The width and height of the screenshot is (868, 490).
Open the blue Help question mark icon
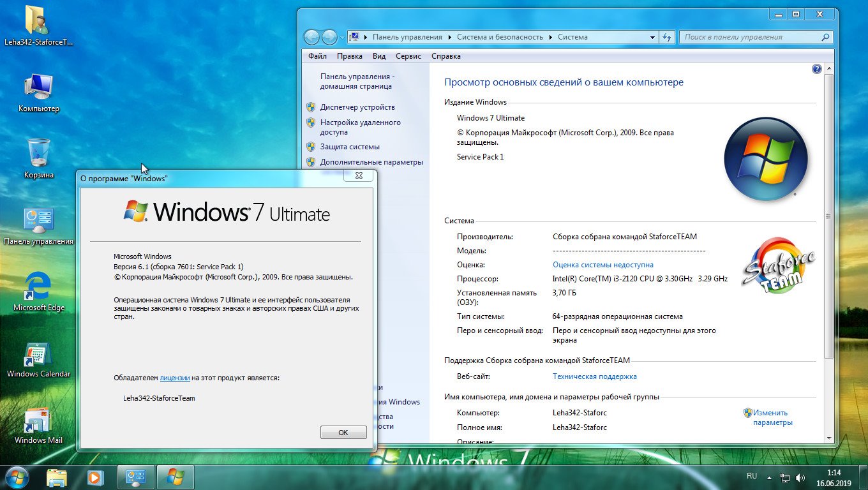pyautogui.click(x=816, y=69)
